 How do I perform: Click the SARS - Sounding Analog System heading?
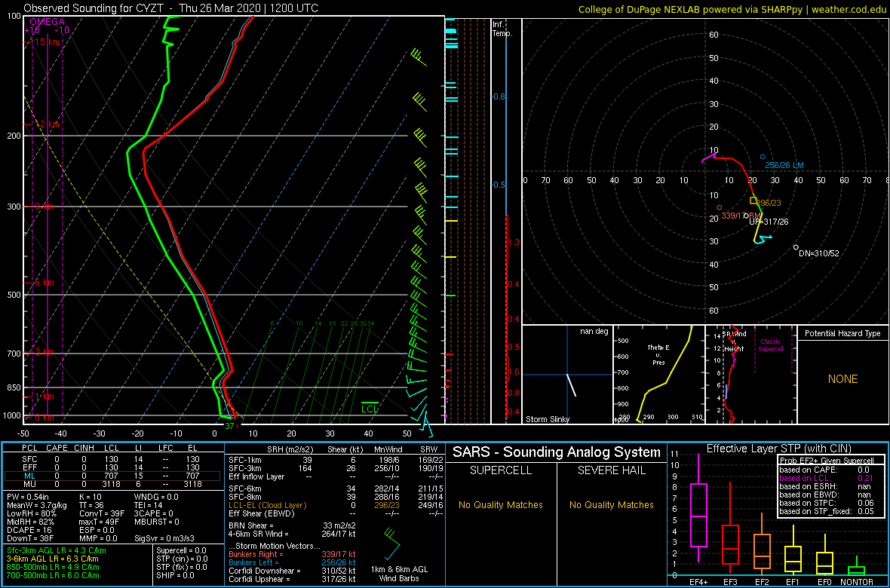(x=557, y=452)
